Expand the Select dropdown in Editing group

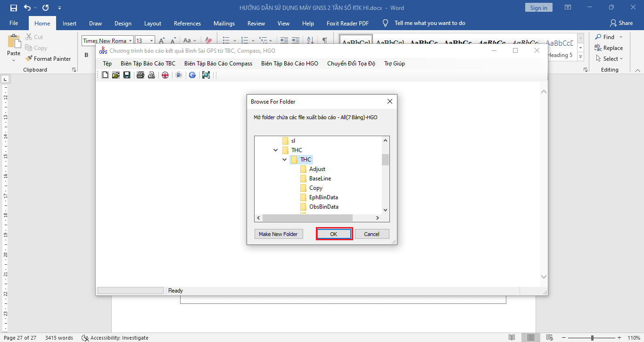613,59
